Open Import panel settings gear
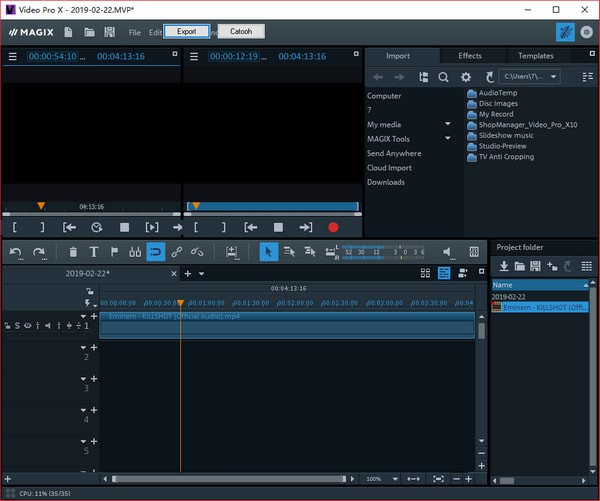Screen dimensions: 600x501 coord(466,77)
